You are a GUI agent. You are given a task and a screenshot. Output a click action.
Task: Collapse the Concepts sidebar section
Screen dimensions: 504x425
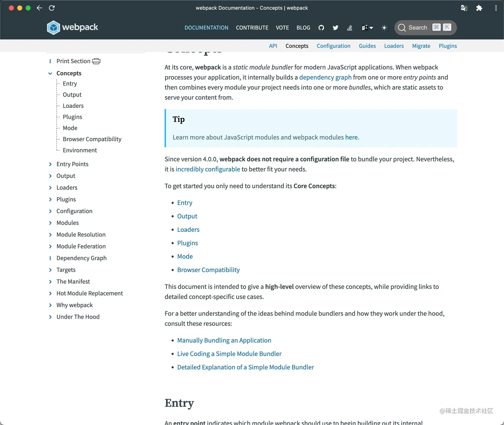tap(50, 73)
